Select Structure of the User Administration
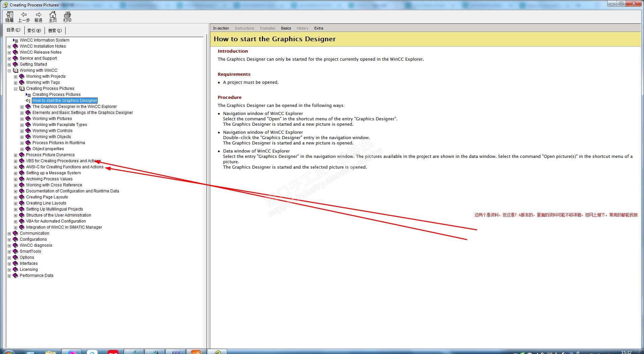This screenshot has height=354, width=644. [59, 215]
